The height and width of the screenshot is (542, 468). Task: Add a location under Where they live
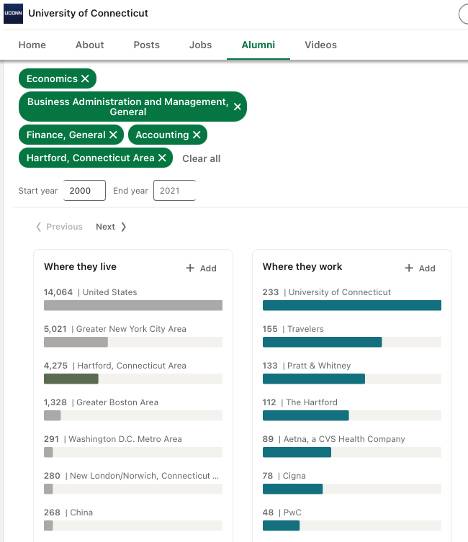coord(201,268)
